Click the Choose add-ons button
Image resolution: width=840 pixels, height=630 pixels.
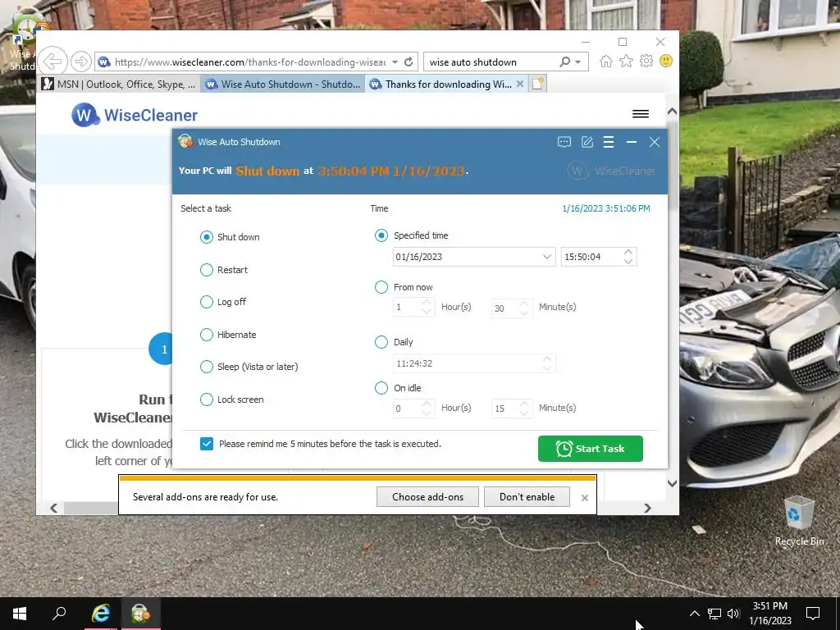point(427,497)
